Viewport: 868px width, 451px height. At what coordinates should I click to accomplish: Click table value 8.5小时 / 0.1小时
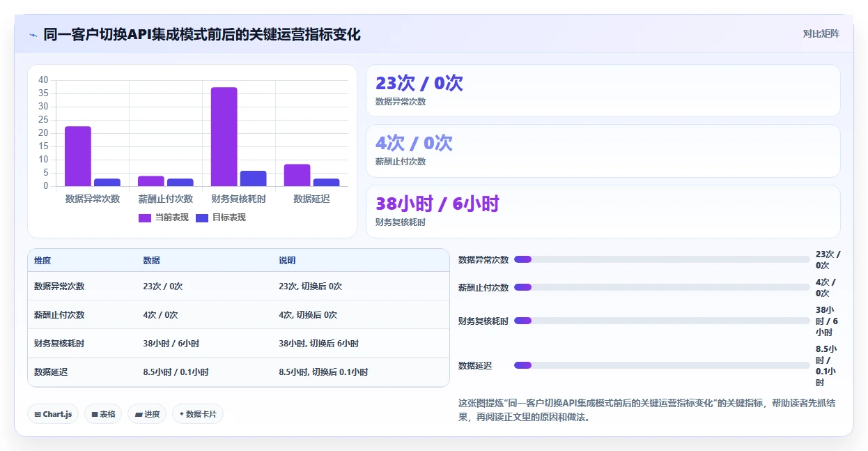(x=176, y=372)
